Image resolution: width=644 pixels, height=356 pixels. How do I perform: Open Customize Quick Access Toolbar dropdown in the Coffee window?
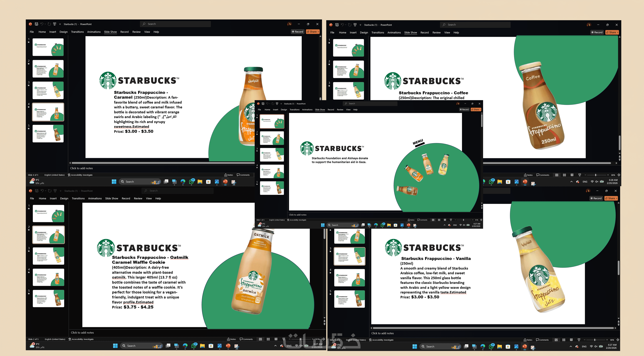click(x=360, y=25)
